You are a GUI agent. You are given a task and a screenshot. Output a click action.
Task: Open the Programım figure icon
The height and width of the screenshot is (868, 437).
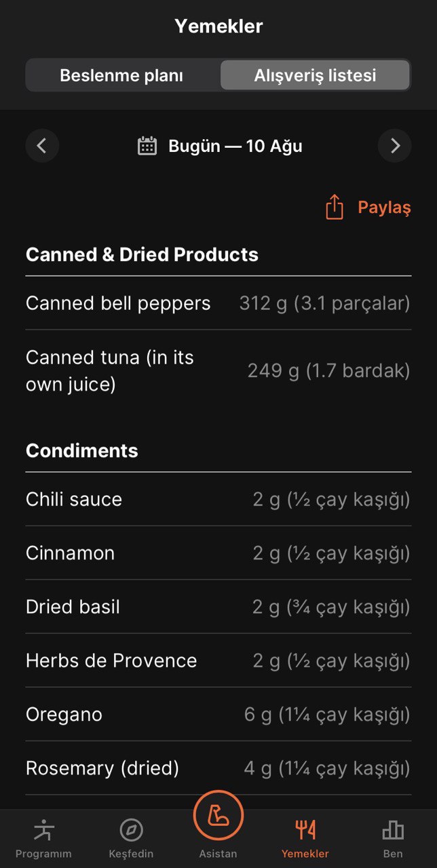click(43, 829)
